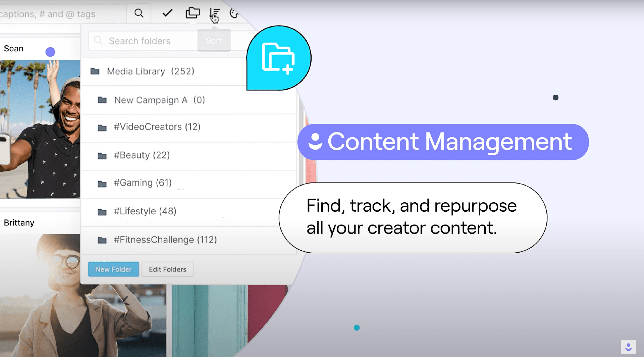
Task: Click the #FitnessChallenge folder icon
Action: (x=102, y=240)
